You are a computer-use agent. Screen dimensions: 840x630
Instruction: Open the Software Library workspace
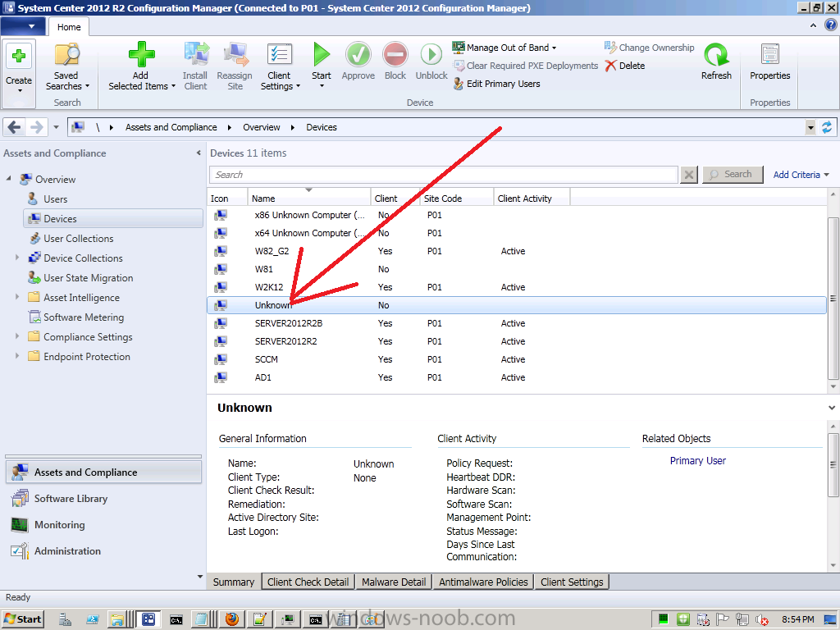104,498
